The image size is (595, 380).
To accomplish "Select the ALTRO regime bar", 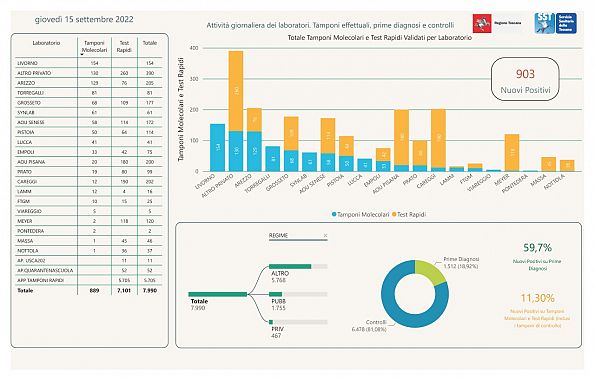I will click(x=298, y=266).
